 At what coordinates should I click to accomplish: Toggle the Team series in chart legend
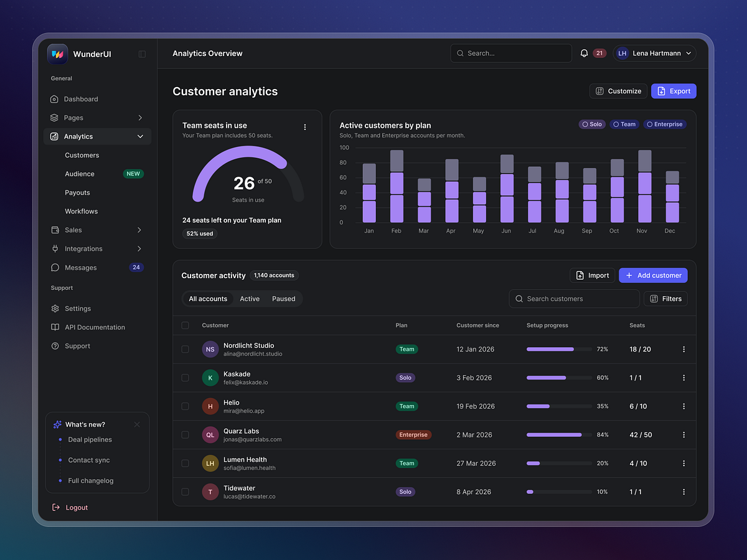[x=624, y=124]
